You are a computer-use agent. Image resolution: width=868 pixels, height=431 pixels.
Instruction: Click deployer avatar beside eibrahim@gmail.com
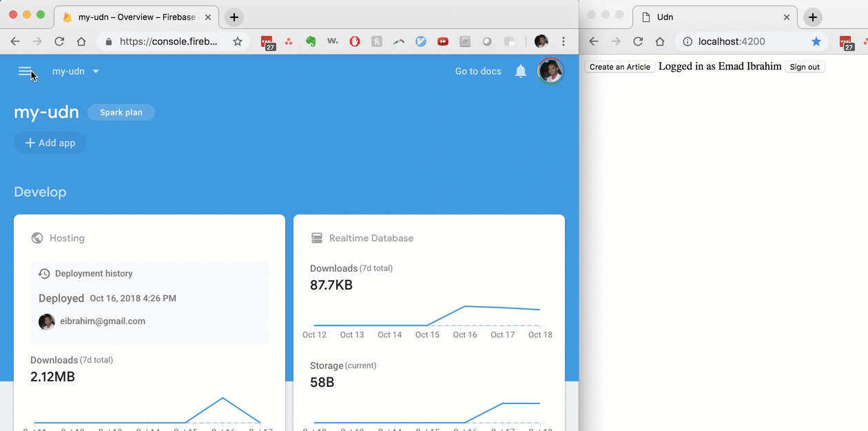[47, 321]
